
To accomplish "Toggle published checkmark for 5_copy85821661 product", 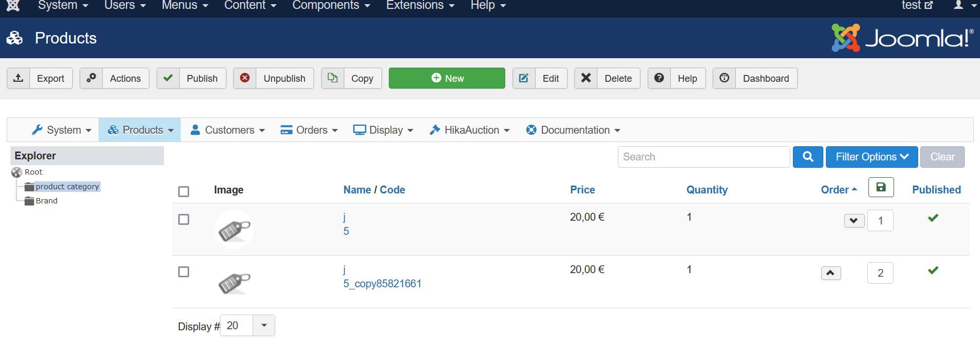I will coord(933,271).
